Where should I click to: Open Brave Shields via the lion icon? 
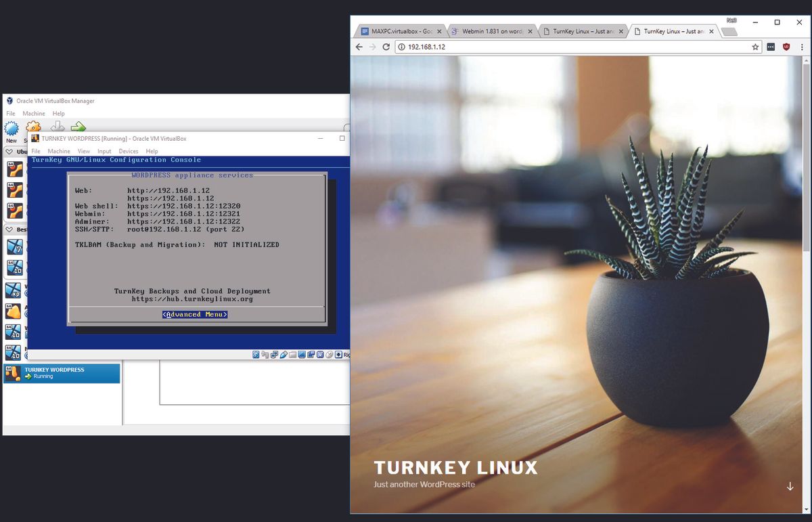pyautogui.click(x=786, y=47)
